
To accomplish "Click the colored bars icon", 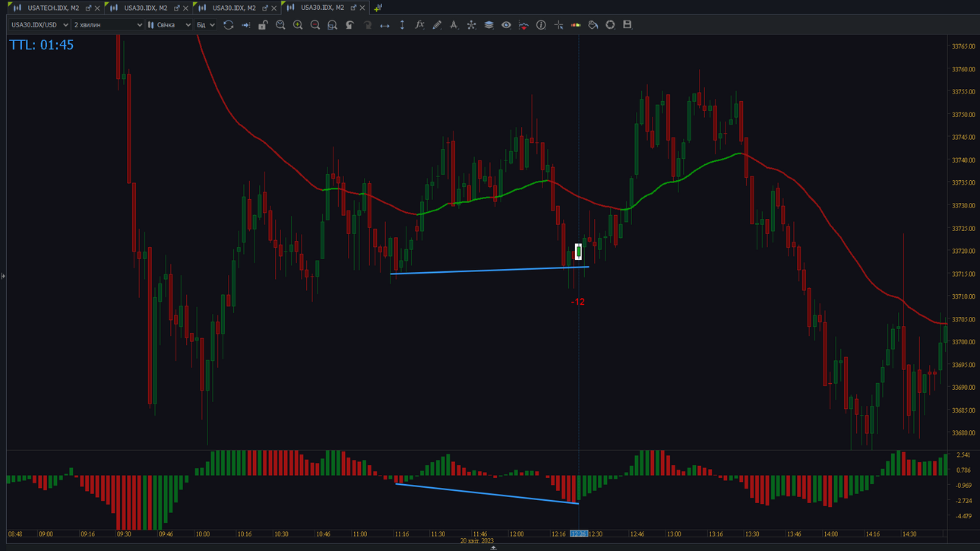I will click(576, 25).
